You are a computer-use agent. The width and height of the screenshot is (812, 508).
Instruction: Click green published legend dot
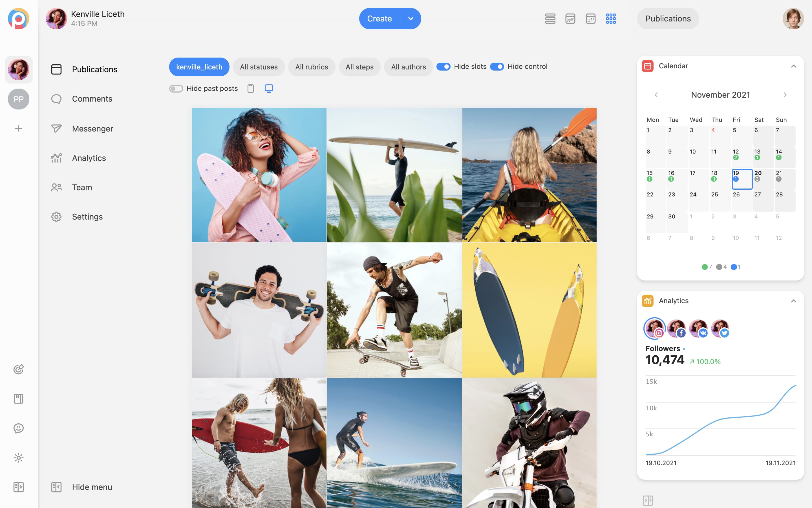click(x=705, y=267)
